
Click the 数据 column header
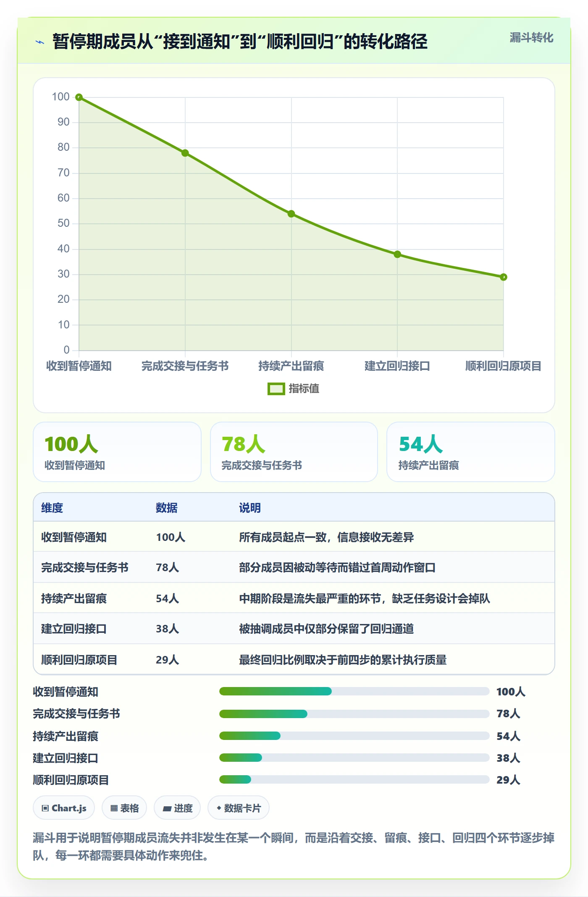[167, 508]
